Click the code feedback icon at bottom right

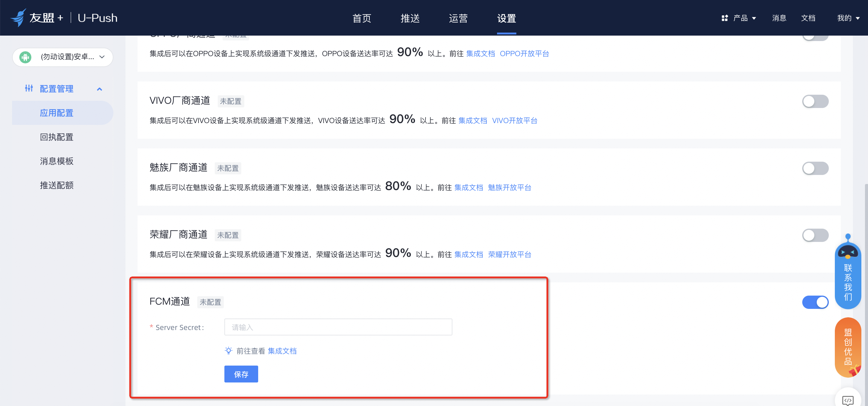(848, 400)
